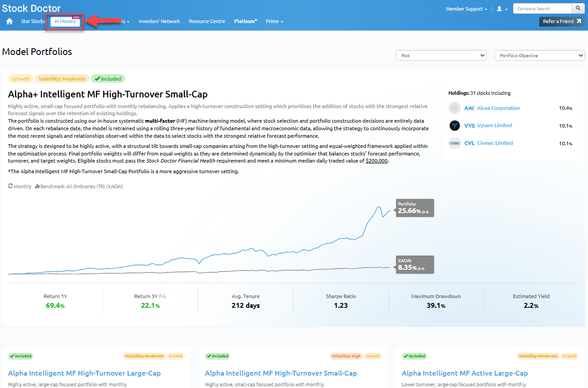588x388 pixels.
Task: Click the Alpha+ Intelligent MF High-Turnover Small-Cap heading
Action: pyautogui.click(x=108, y=94)
